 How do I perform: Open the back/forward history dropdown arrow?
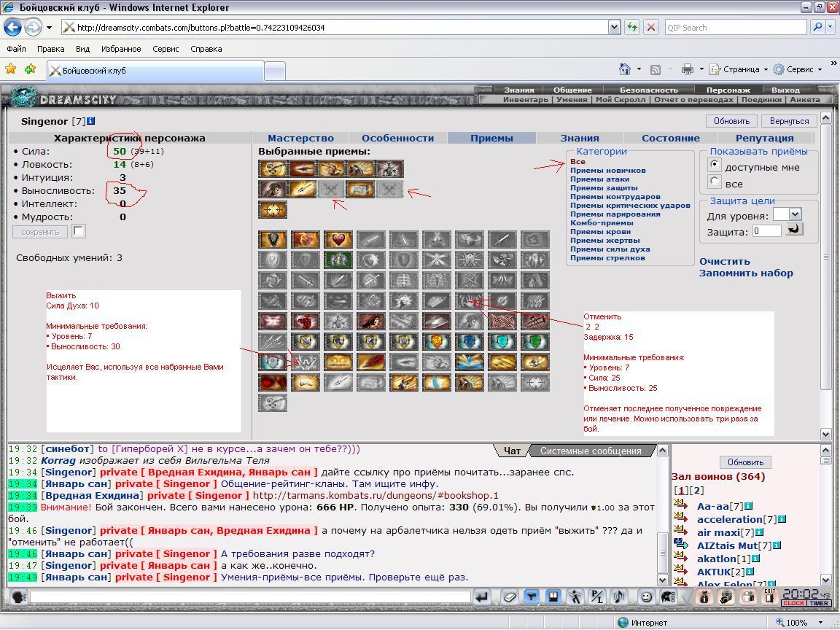tap(50, 27)
